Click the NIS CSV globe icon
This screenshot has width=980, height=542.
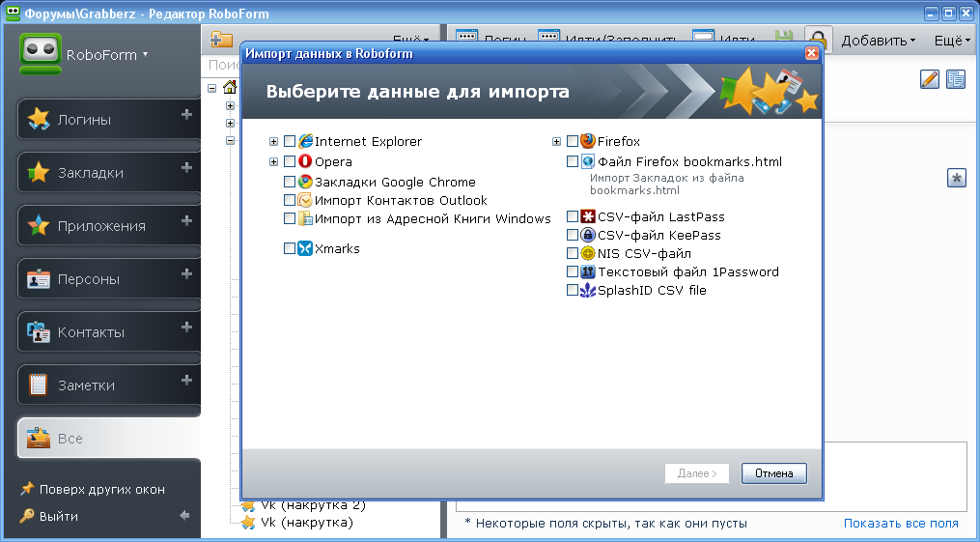(x=587, y=253)
